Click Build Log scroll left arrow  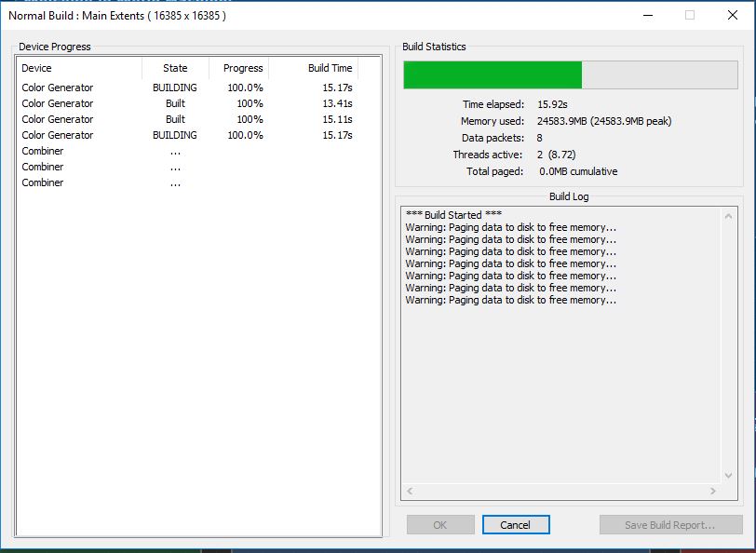click(x=410, y=491)
